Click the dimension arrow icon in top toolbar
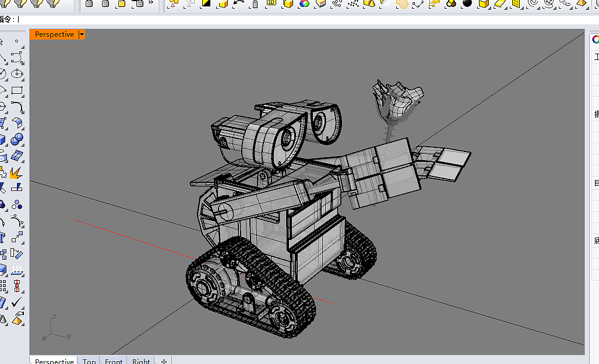The image size is (599, 364). point(418,4)
